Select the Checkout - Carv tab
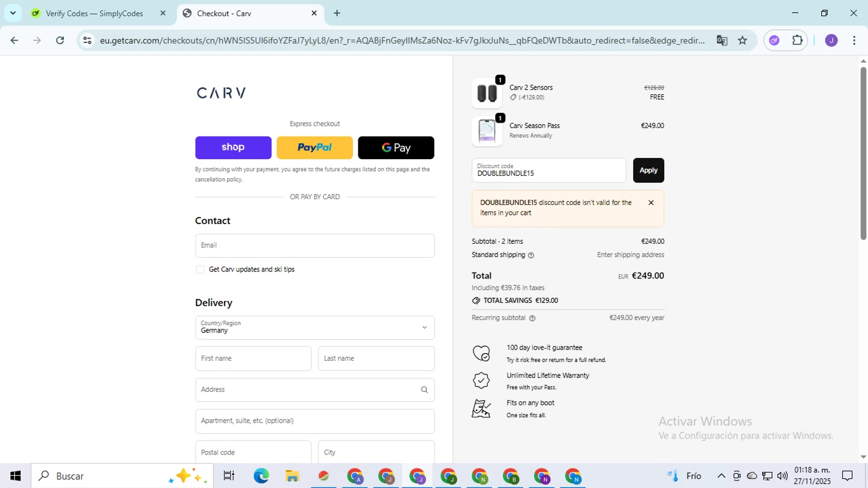Image resolution: width=868 pixels, height=488 pixels. [224, 13]
